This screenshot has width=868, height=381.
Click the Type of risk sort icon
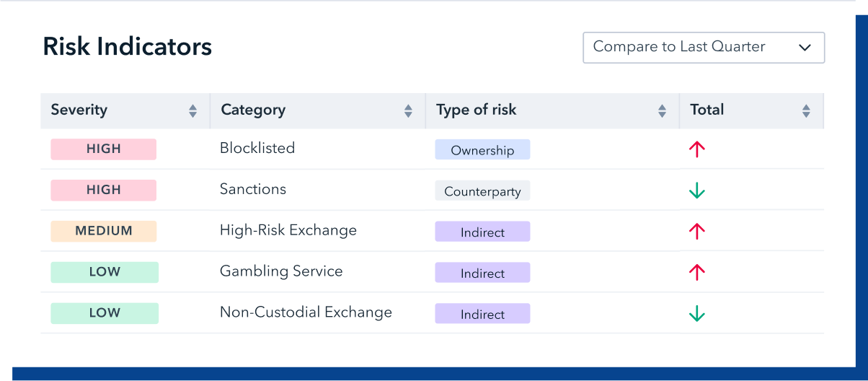[662, 111]
